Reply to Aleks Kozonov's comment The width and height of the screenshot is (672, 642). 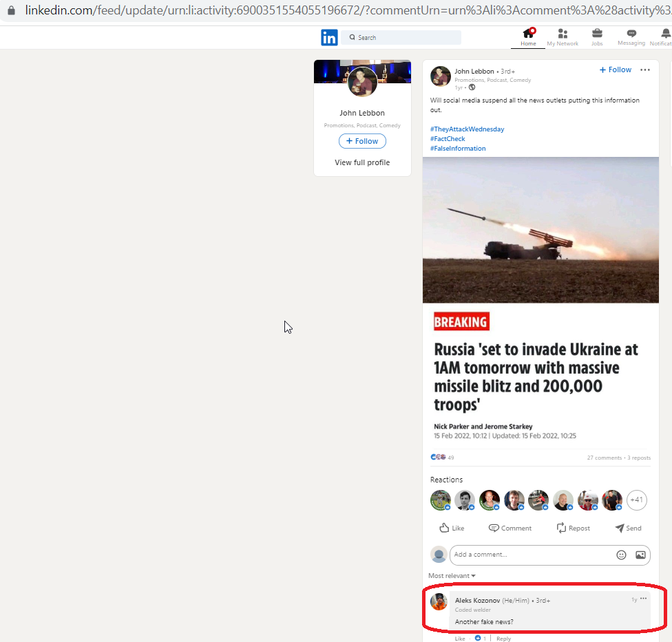[503, 639]
